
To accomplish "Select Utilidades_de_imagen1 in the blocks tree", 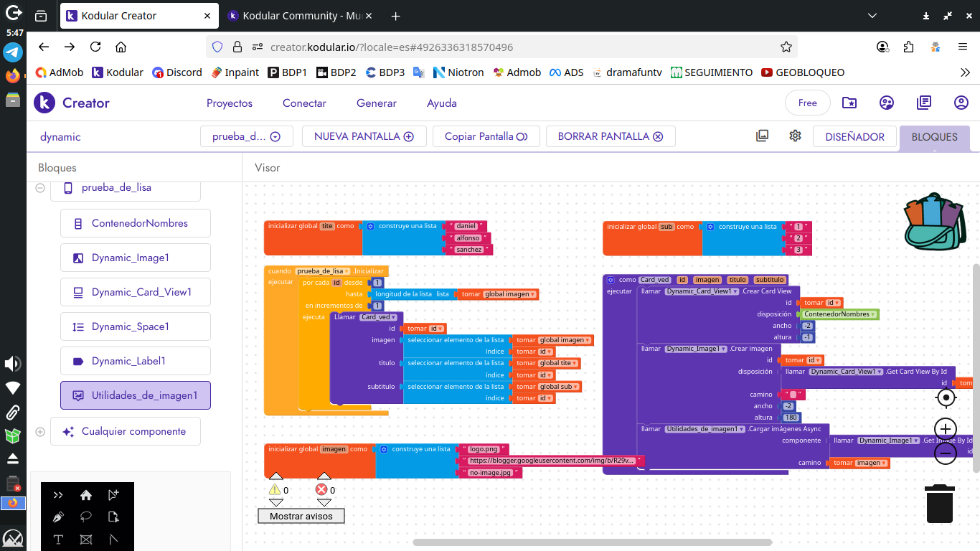I will [136, 395].
